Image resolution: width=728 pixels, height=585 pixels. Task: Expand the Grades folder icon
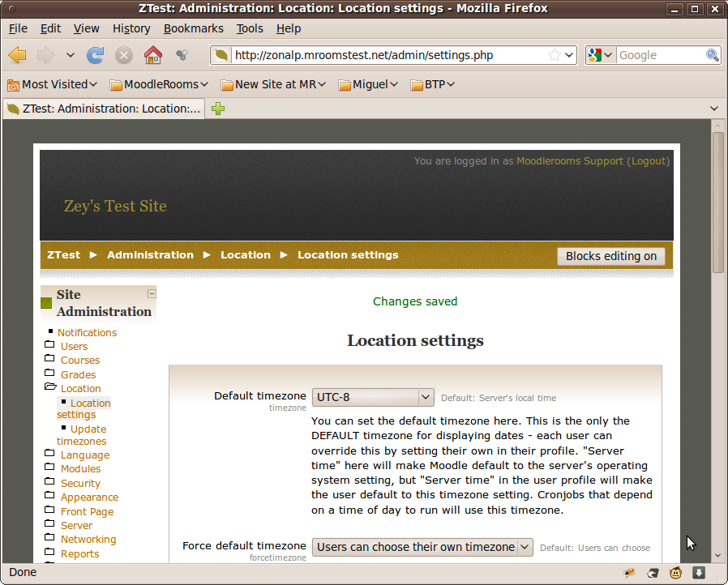pyautogui.click(x=49, y=373)
